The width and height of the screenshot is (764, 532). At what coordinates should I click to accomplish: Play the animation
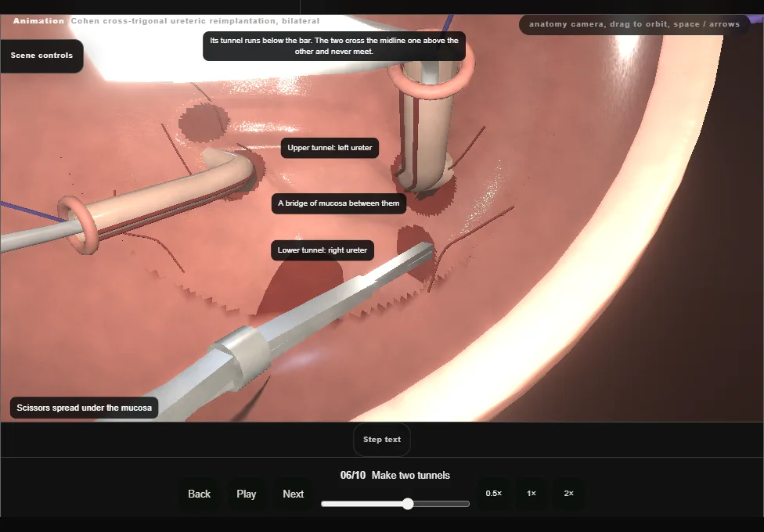[x=246, y=494]
